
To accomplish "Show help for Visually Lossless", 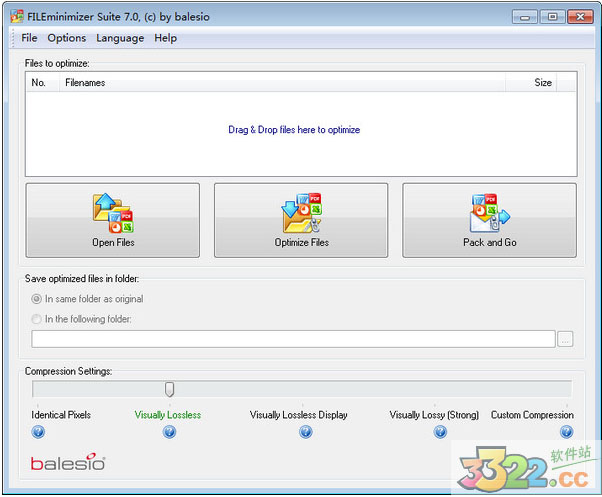I will tap(169, 432).
